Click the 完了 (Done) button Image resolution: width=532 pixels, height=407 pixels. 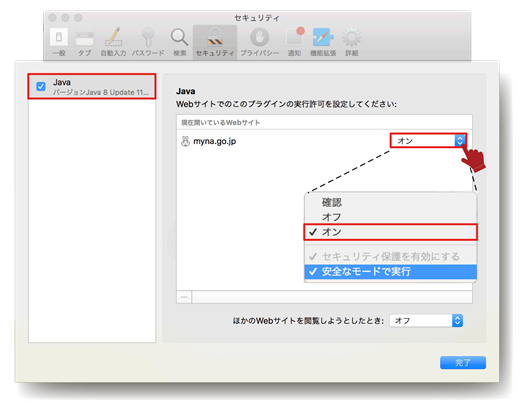pos(463,363)
